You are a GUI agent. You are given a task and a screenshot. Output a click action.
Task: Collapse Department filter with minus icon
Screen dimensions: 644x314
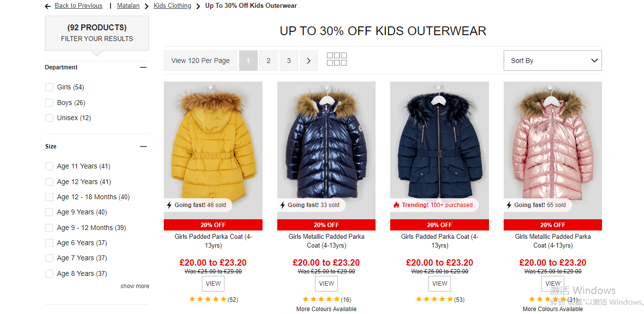(x=143, y=67)
